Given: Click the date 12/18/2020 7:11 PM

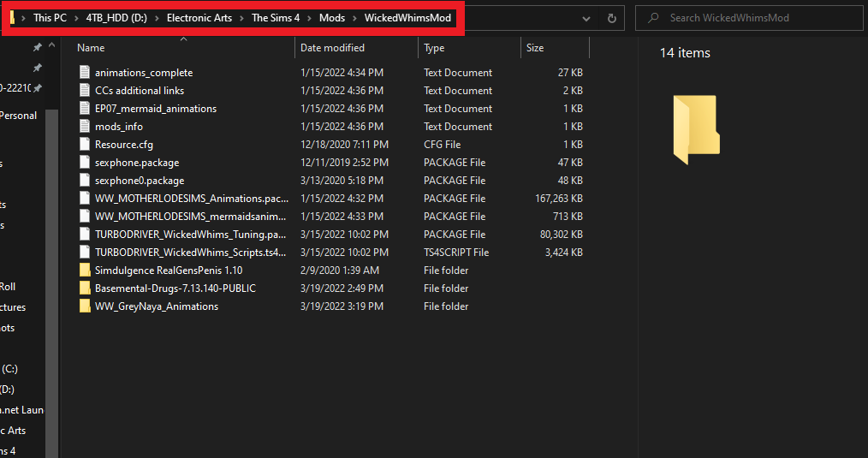Looking at the screenshot, I should (344, 145).
